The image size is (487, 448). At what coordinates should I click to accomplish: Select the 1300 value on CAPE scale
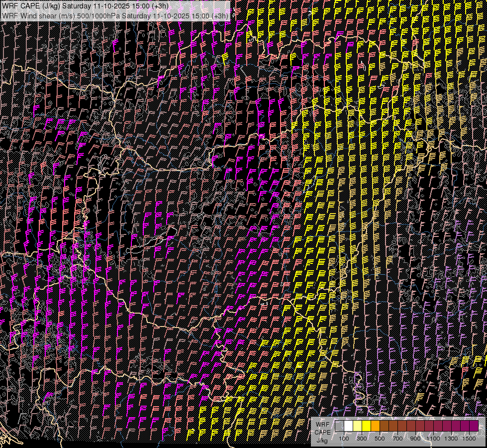pyautogui.click(x=451, y=439)
